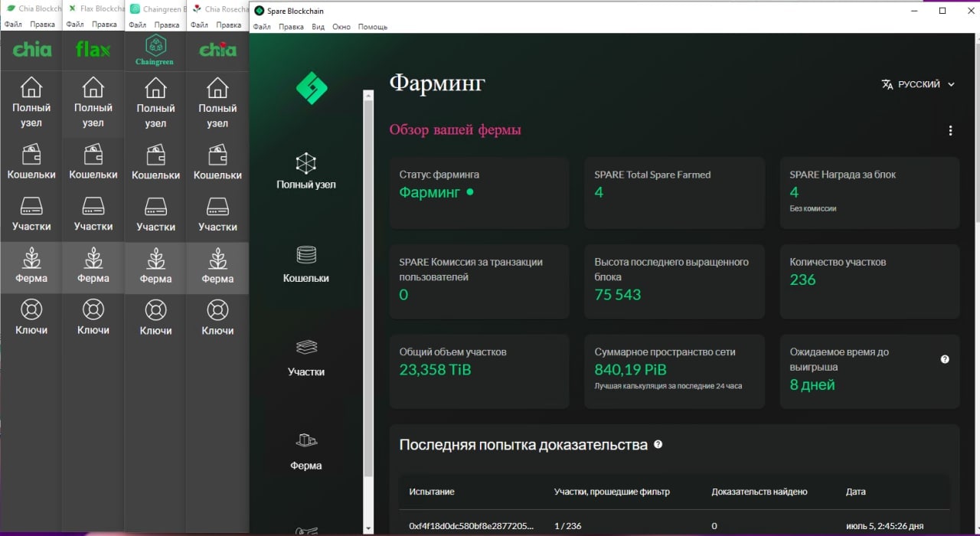Open Файл menu in Chaingreen window
The height and width of the screenshot is (536, 980).
pyautogui.click(x=137, y=25)
